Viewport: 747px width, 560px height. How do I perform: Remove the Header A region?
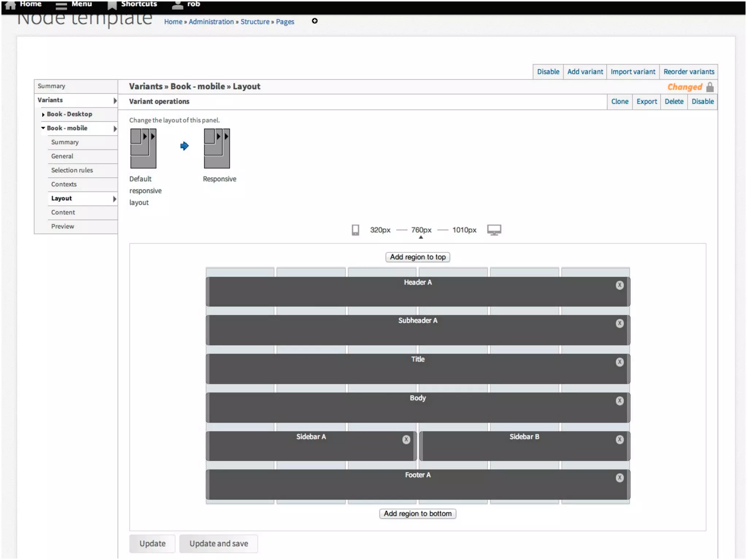point(619,285)
